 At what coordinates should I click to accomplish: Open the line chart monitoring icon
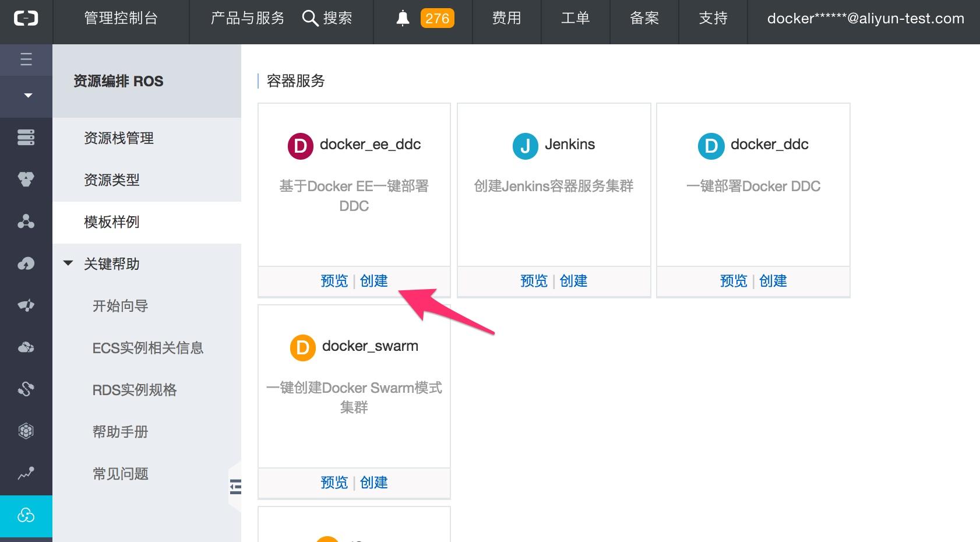26,473
